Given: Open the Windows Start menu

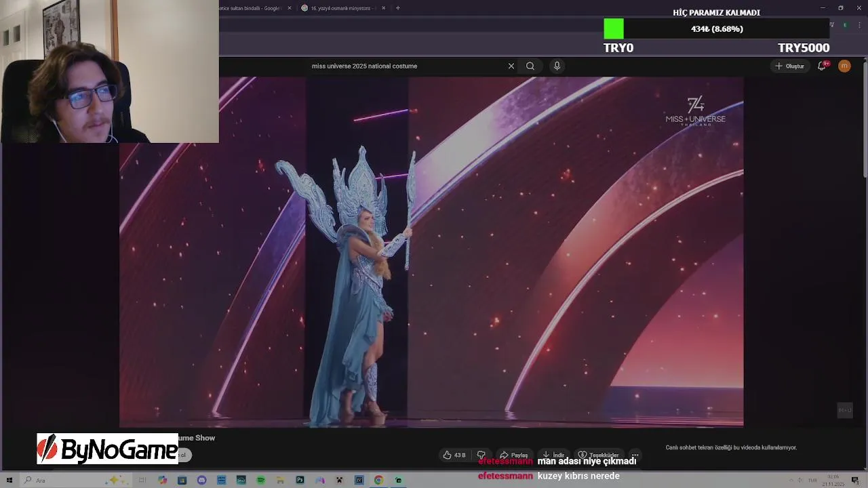Looking at the screenshot, I should (x=9, y=480).
